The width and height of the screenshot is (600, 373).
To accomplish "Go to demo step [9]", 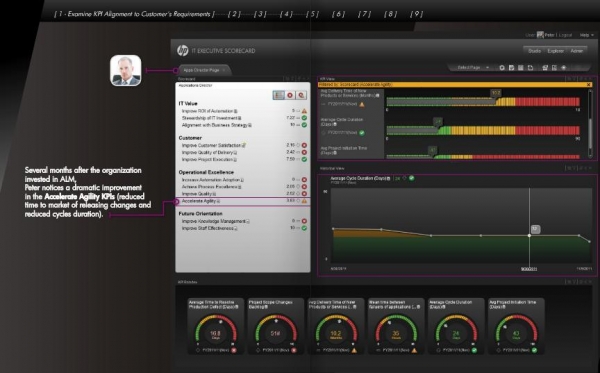I will 416,14.
